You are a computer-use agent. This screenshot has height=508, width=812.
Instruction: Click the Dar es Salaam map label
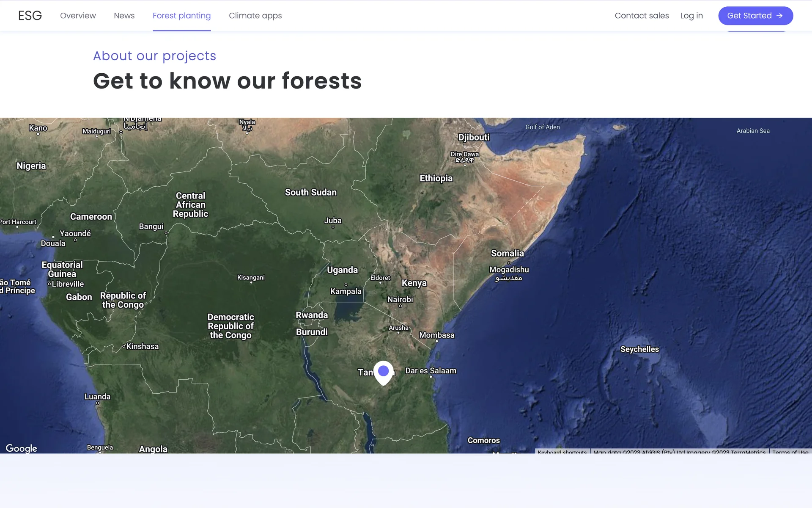(x=431, y=370)
